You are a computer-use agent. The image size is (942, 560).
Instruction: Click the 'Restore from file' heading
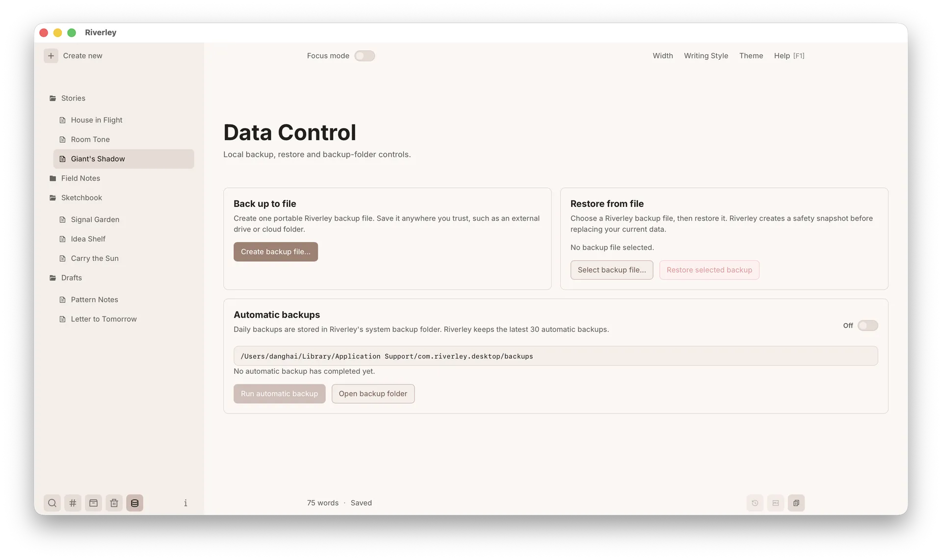point(607,204)
